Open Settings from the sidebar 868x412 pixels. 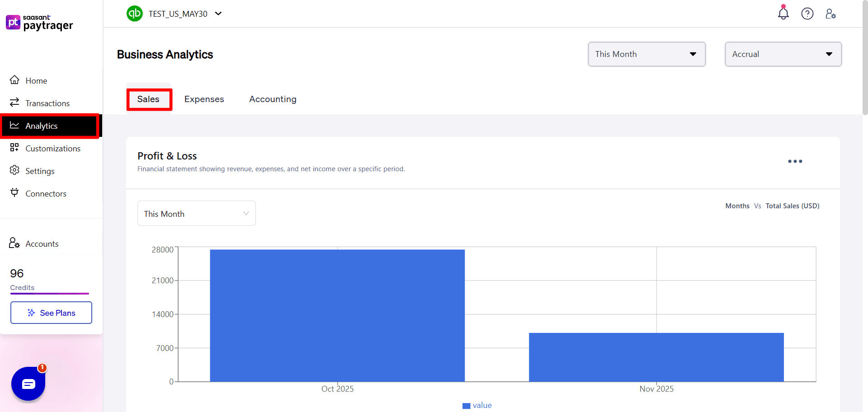(39, 171)
